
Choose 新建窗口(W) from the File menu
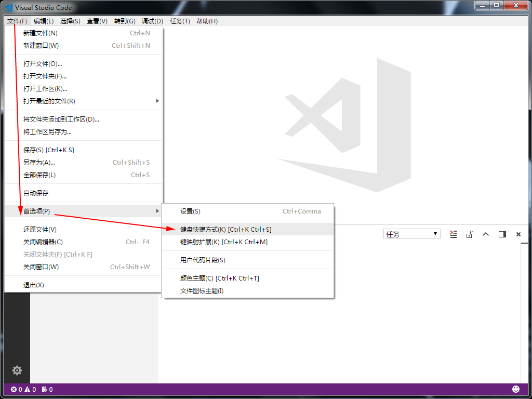[84, 46]
